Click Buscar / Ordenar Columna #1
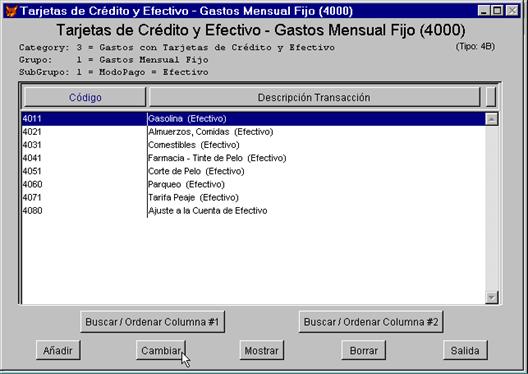The image size is (528, 374). 152,322
